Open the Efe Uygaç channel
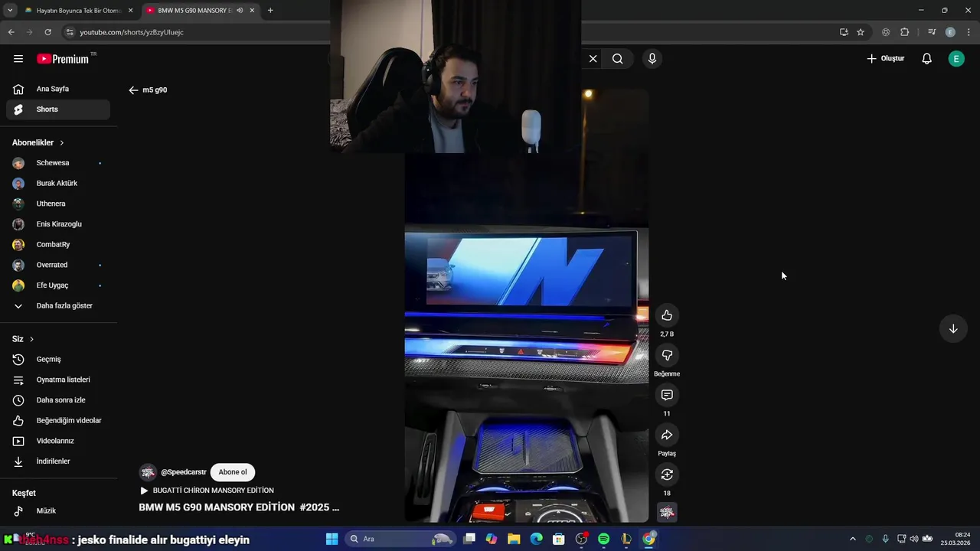The height and width of the screenshot is (551, 980). pos(58,285)
